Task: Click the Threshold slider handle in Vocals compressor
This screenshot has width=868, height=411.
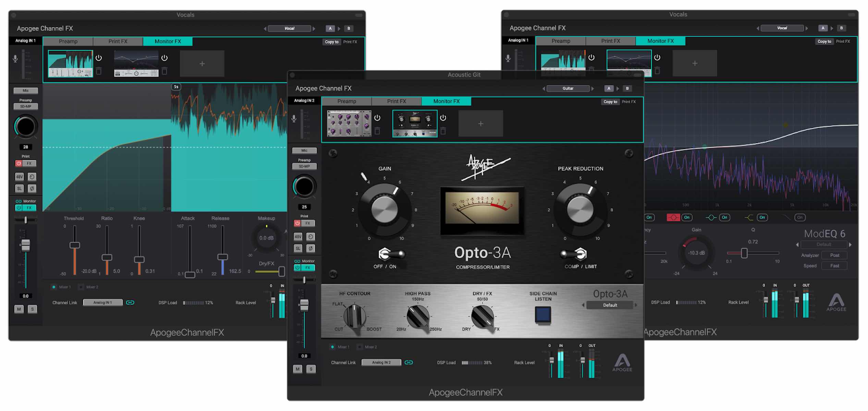Action: click(75, 245)
